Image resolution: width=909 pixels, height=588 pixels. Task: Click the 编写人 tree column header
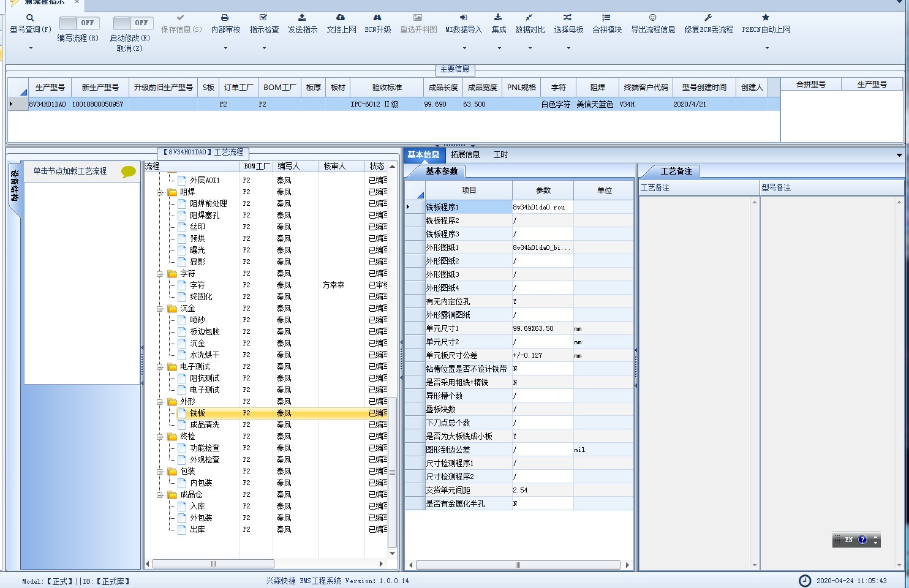coord(295,166)
